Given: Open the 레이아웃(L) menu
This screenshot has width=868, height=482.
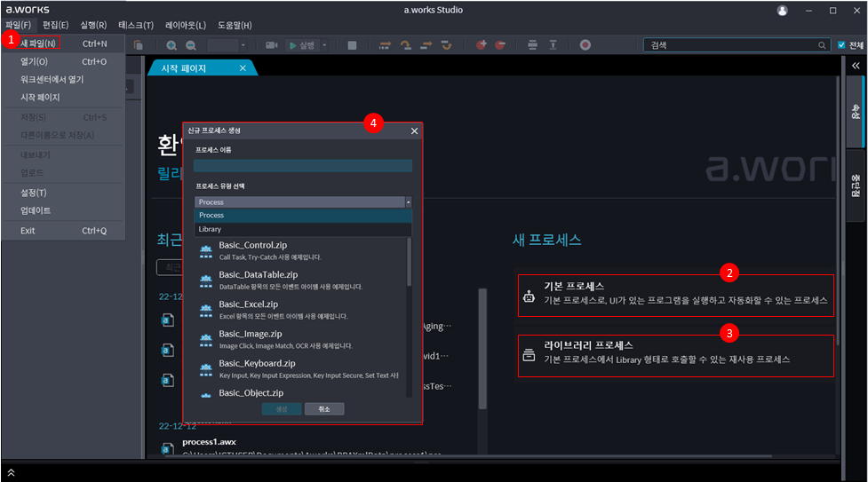Looking at the screenshot, I should [x=186, y=26].
